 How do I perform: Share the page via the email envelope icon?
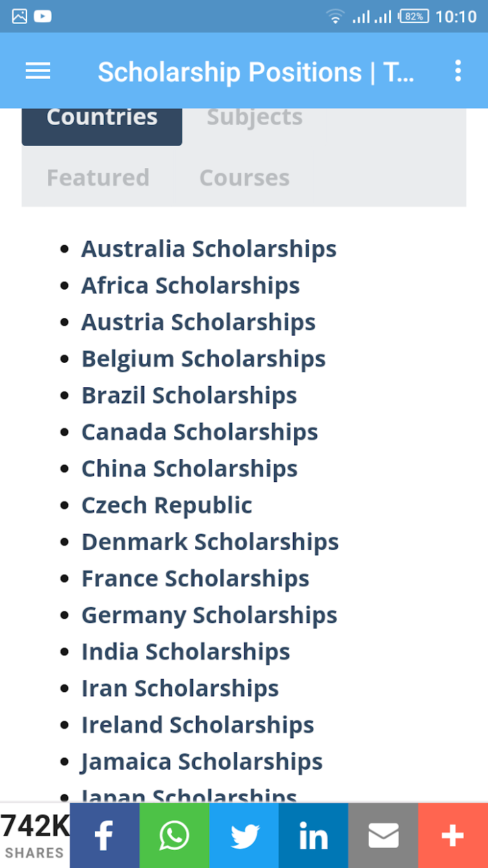point(383,835)
